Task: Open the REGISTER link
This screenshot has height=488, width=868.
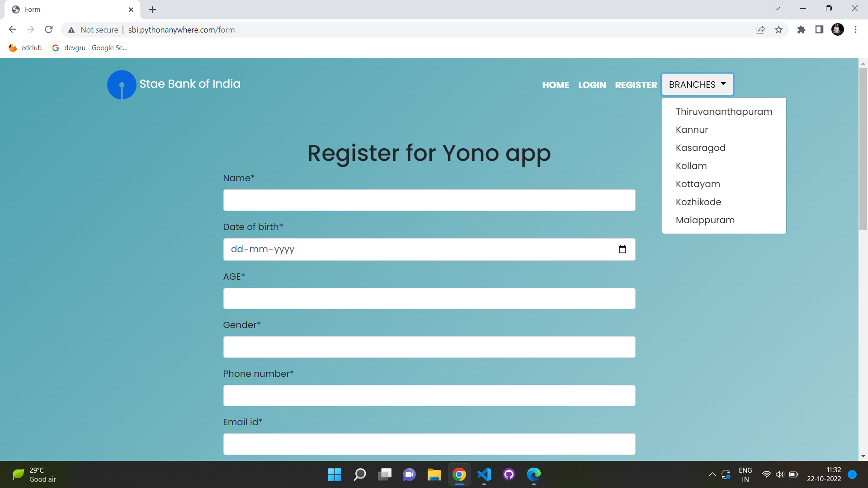Action: [636, 85]
